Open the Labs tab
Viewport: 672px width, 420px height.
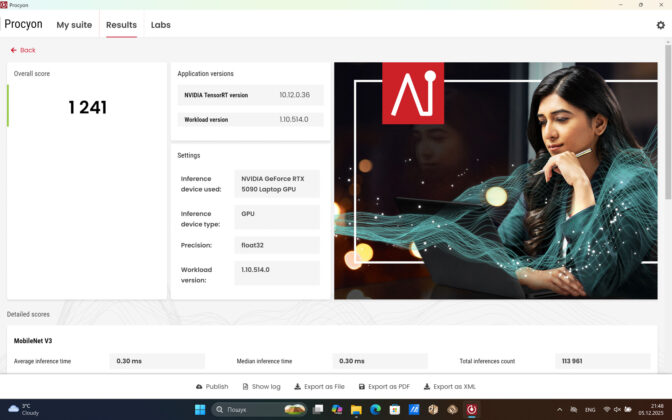161,25
